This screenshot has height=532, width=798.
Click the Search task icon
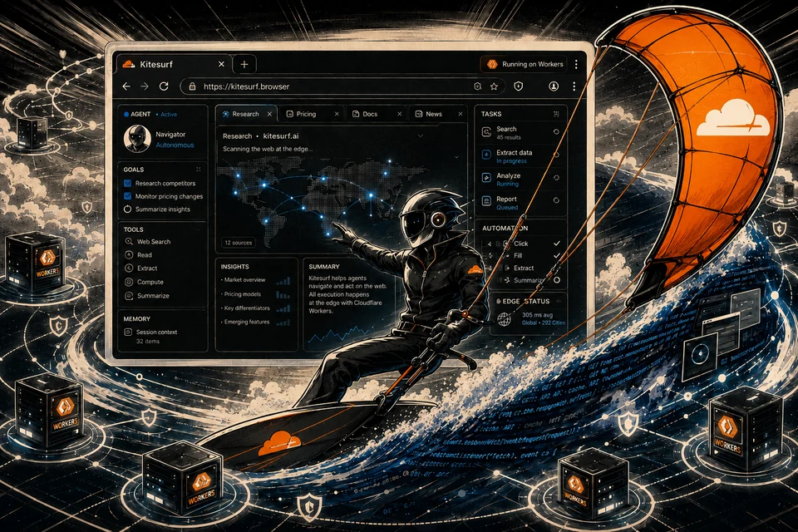486,132
